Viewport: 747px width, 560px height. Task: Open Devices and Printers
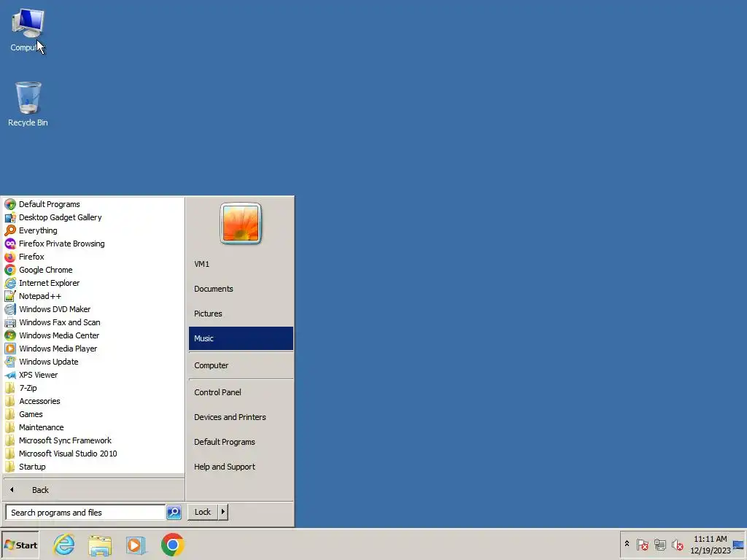(241, 417)
